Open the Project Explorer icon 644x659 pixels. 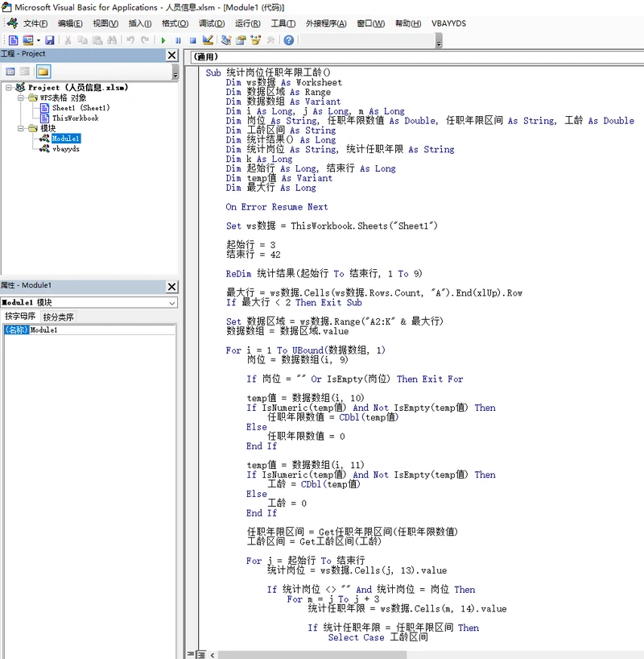pos(226,40)
